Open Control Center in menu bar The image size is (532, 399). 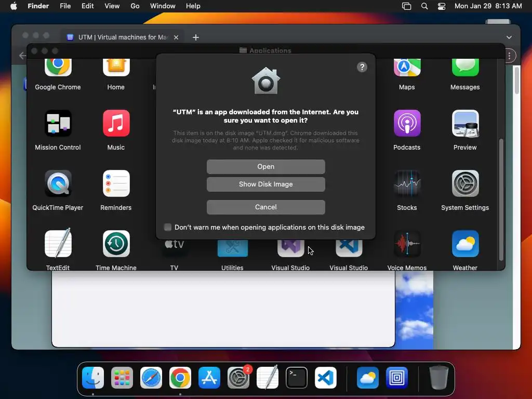442,6
